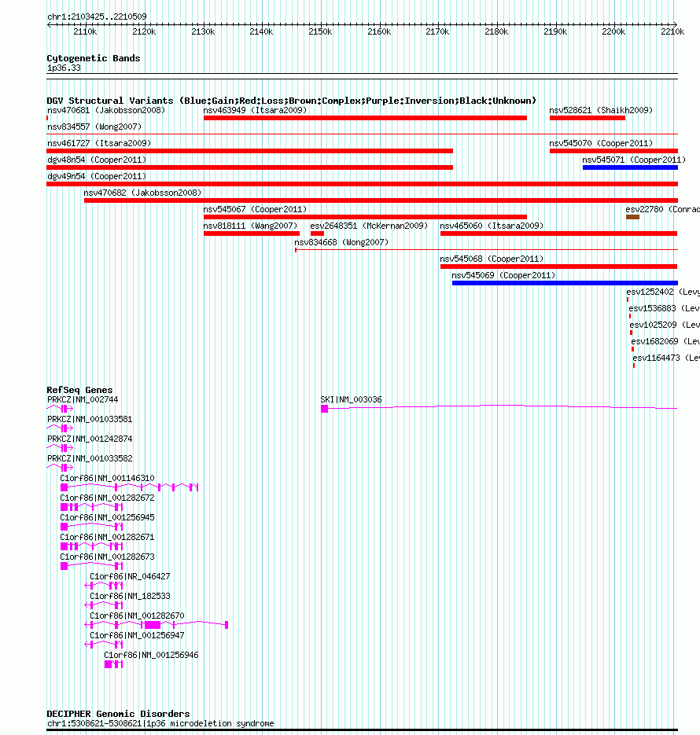
Task: Open the nsv470682 (Jakobsson2008) variant label
Action: click(x=142, y=193)
